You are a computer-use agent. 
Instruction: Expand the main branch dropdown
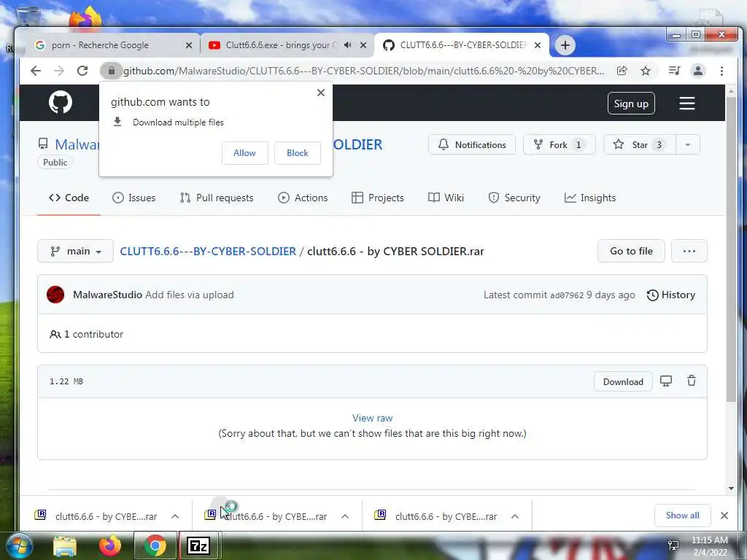click(x=75, y=251)
